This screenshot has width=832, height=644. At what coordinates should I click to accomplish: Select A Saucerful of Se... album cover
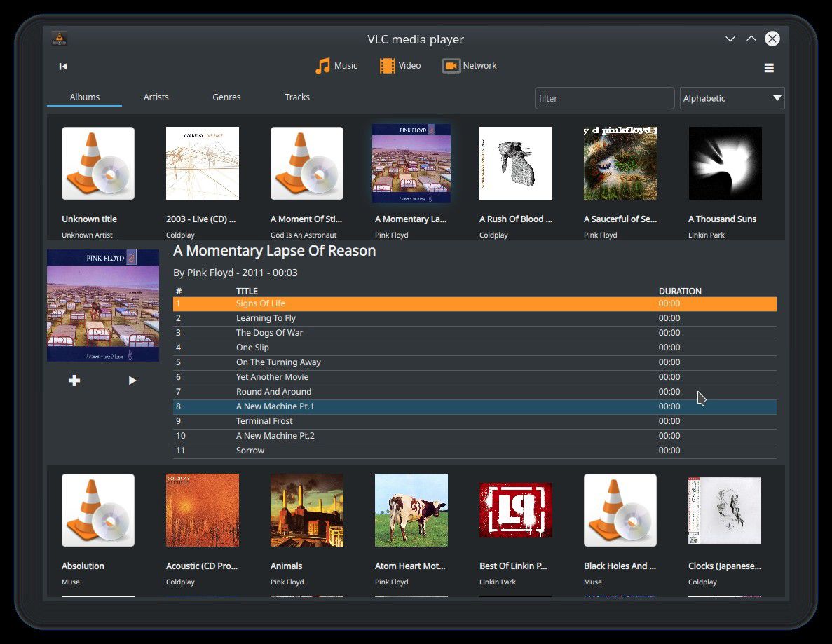point(620,163)
